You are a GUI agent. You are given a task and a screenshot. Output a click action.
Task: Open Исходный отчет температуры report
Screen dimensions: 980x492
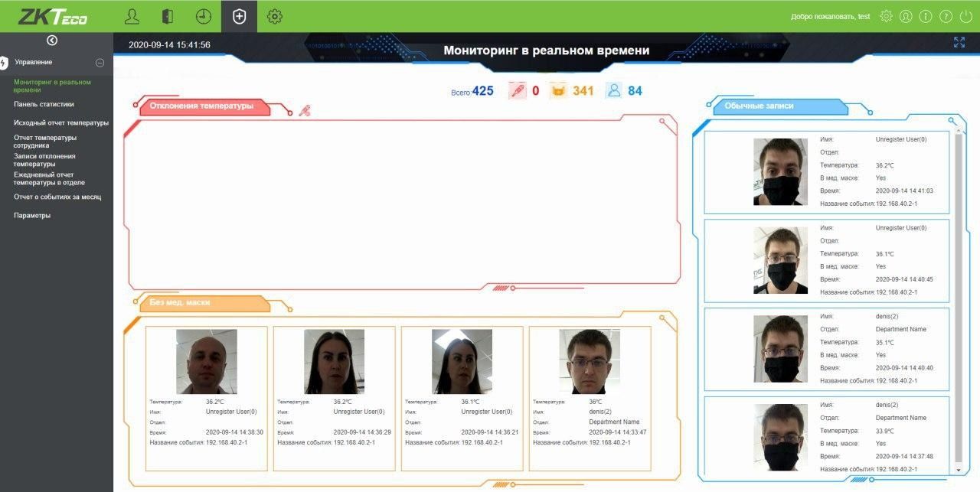click(x=61, y=122)
